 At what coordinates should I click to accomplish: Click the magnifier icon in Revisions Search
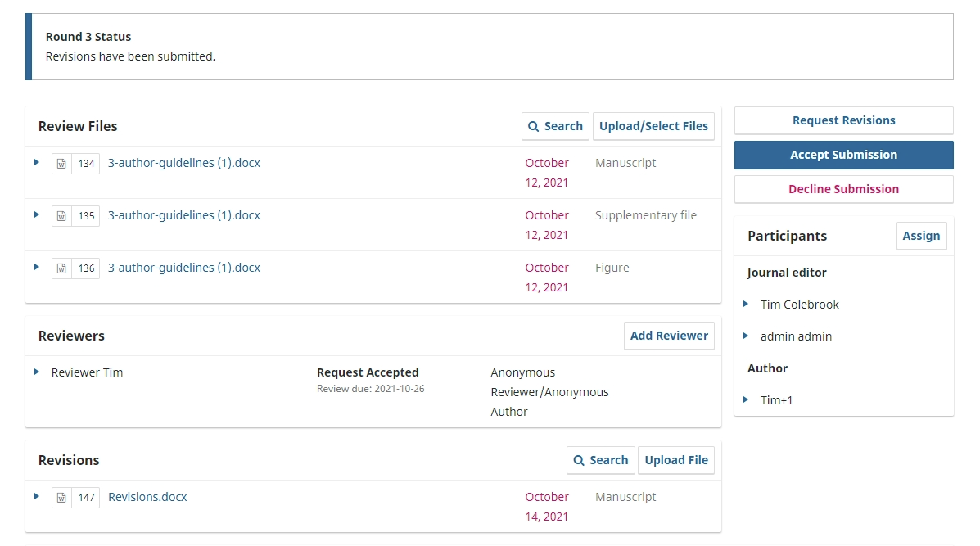click(579, 460)
